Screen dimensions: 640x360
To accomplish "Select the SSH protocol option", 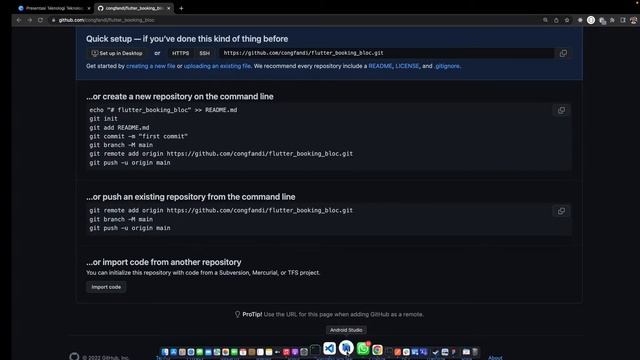I will coord(204,53).
